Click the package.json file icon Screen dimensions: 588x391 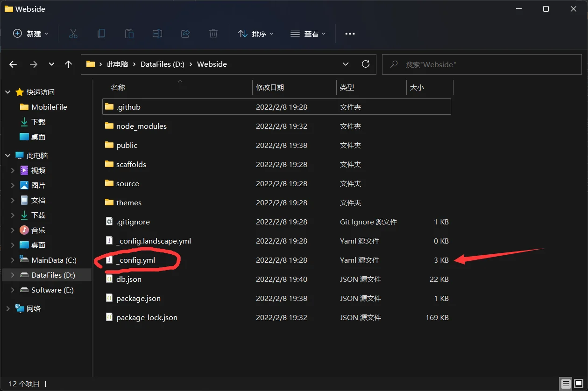pos(109,298)
